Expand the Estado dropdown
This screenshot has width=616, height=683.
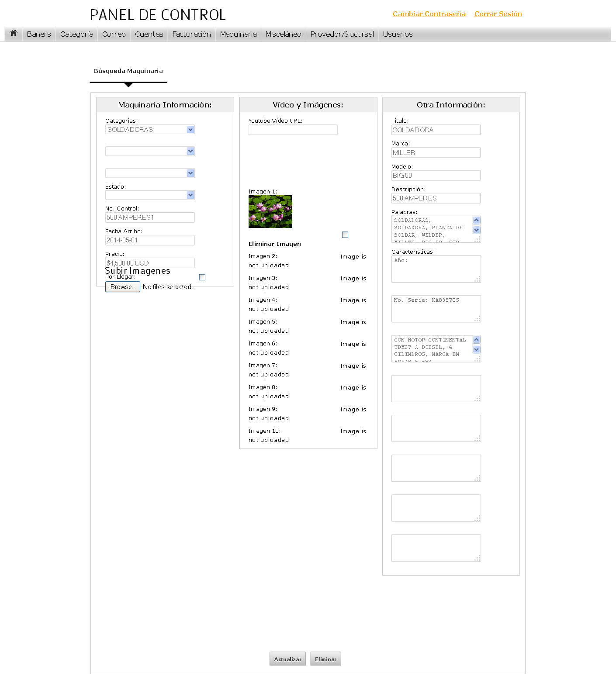(150, 195)
